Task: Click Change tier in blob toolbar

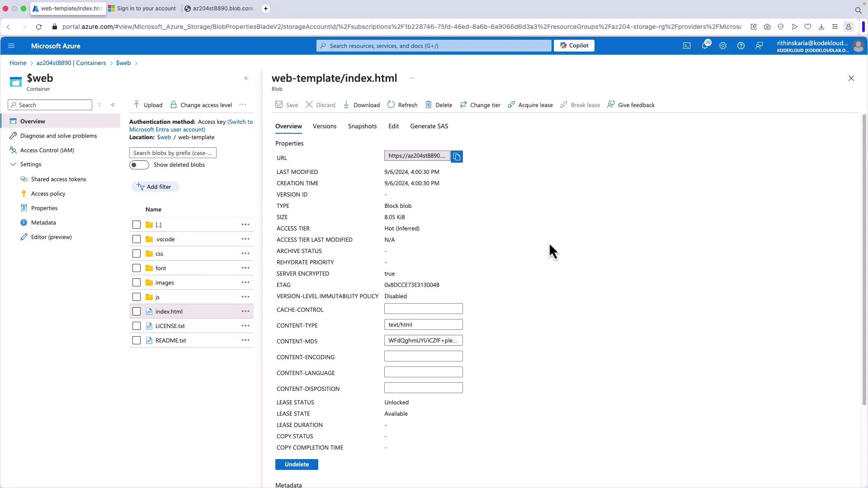Action: click(x=480, y=105)
